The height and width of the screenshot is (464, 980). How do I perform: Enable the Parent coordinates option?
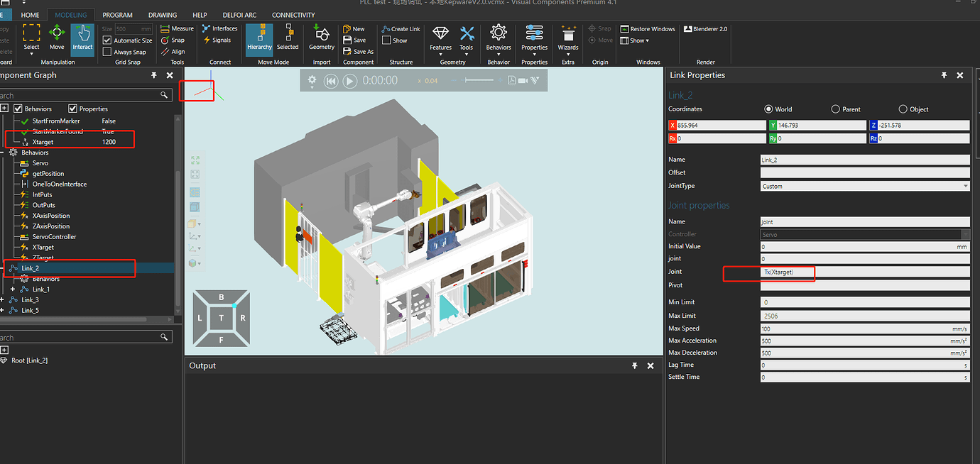tap(836, 109)
